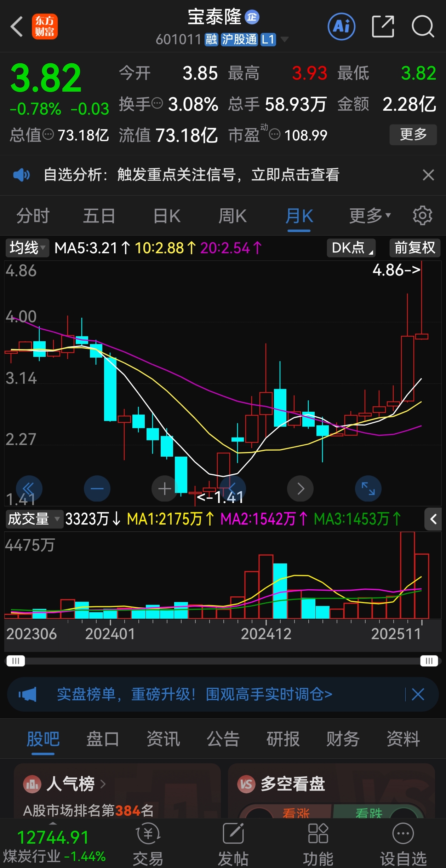Tap the 4.86 high price marker
Viewport: 446px width, 868px height.
click(396, 270)
